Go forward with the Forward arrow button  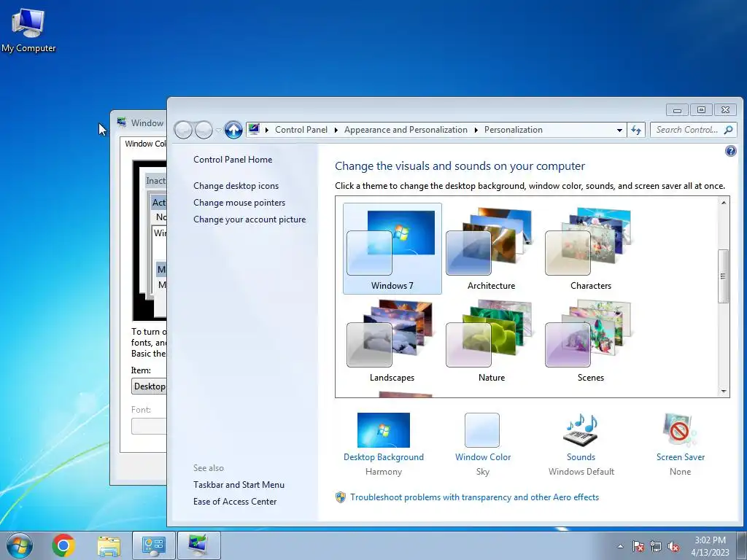point(204,130)
